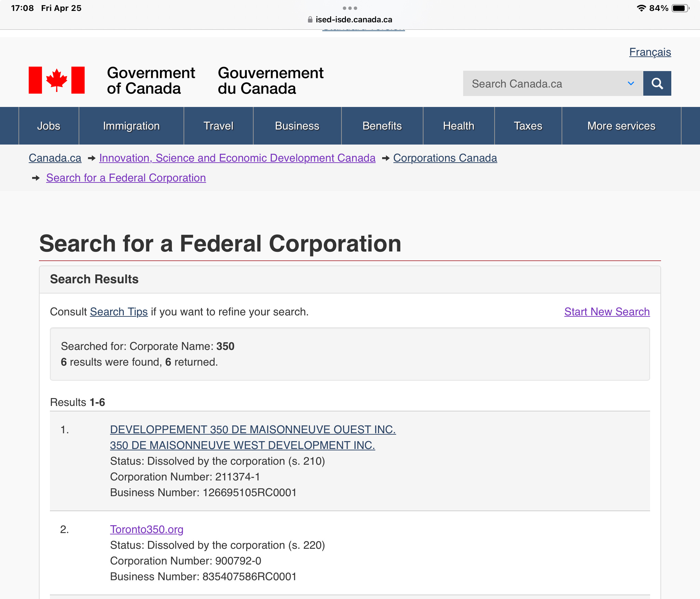Focus the Search Canada.ca field
700x599 pixels.
click(553, 83)
